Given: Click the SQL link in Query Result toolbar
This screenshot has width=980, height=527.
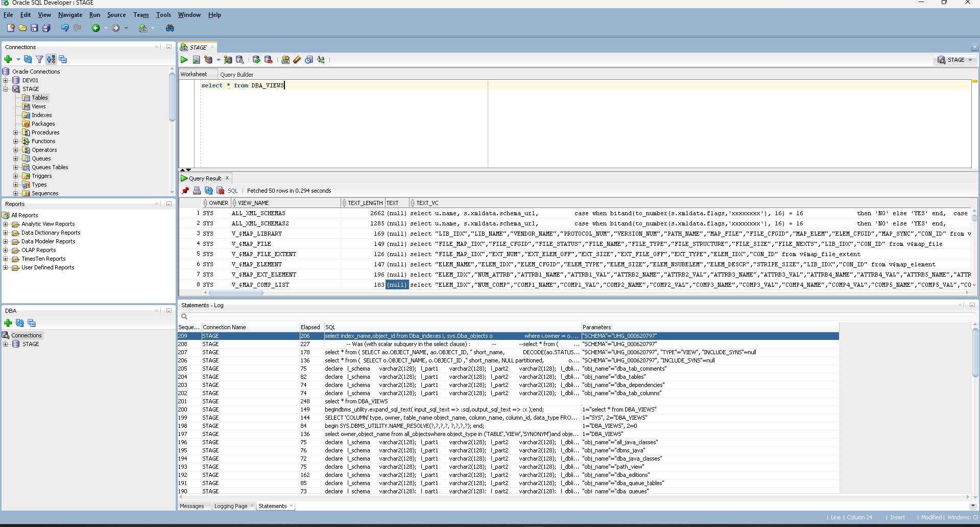Looking at the screenshot, I should pos(232,191).
